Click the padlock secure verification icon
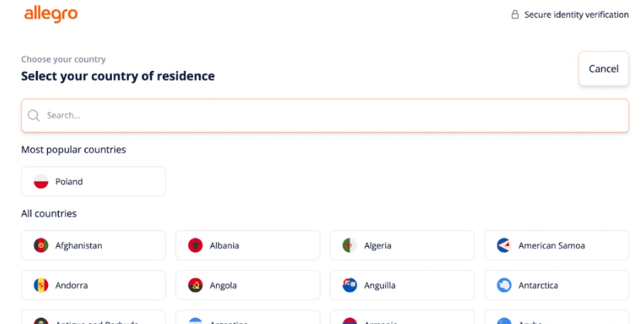The image size is (644, 324). click(x=514, y=15)
